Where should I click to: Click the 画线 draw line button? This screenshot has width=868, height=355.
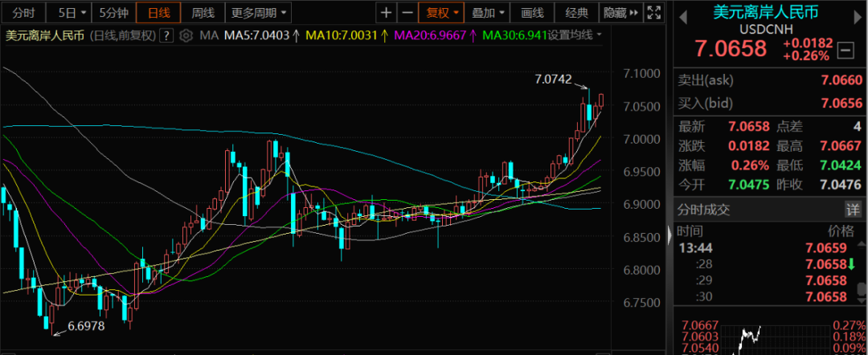click(532, 13)
